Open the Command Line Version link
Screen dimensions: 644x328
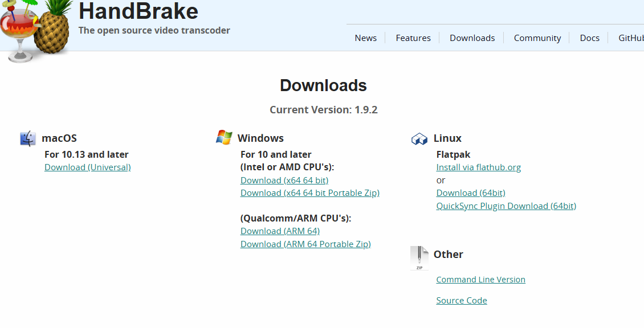480,280
